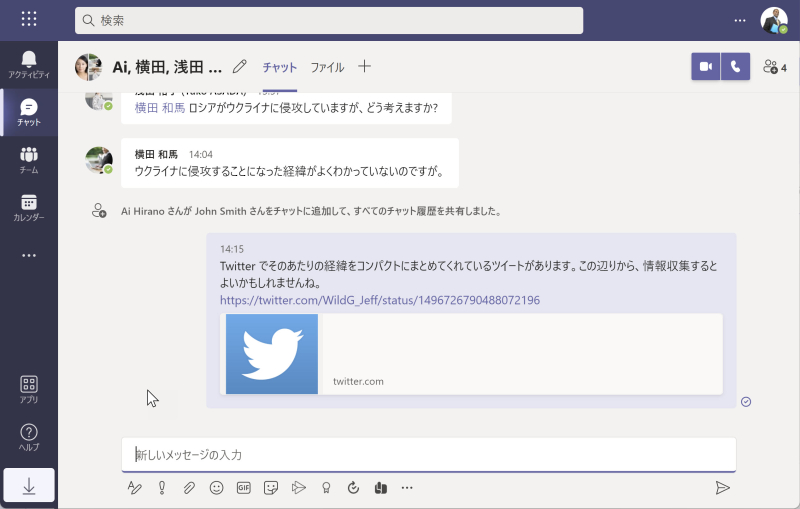
Task: Click the 横田 和馬 mention link
Action: tap(160, 108)
